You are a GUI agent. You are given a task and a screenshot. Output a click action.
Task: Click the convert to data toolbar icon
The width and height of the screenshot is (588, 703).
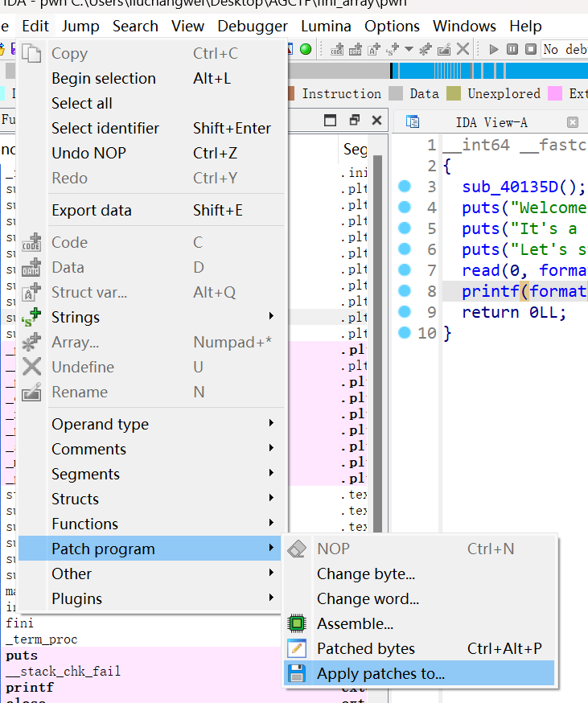click(x=355, y=49)
